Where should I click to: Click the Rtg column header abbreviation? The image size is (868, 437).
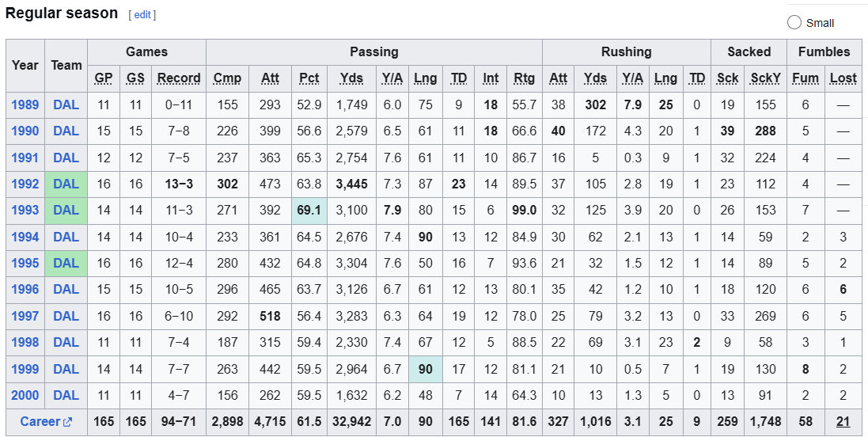pyautogui.click(x=525, y=78)
